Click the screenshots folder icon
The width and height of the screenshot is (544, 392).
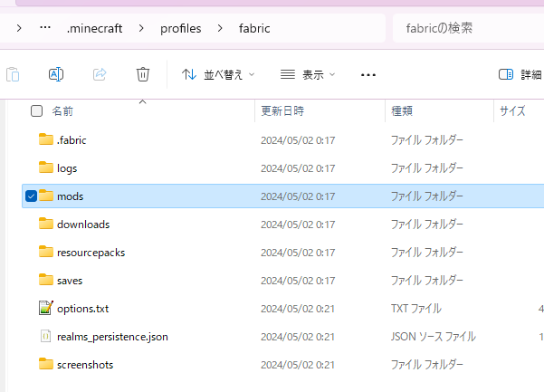(46, 364)
